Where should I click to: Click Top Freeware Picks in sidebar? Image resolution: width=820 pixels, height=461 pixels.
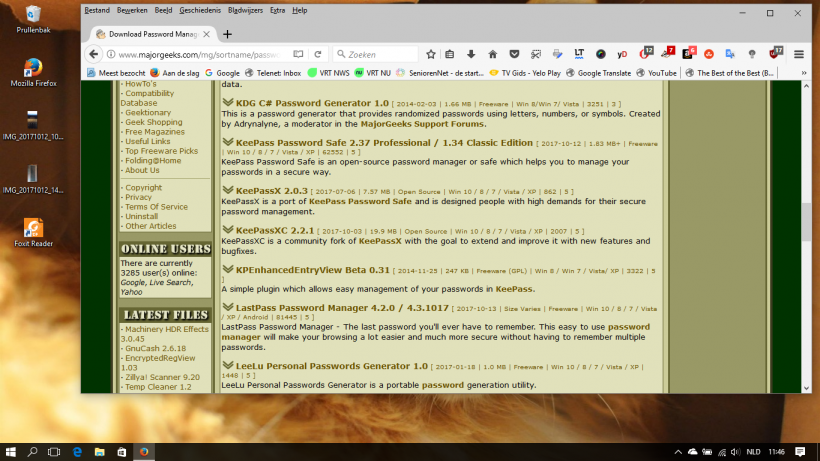tap(161, 151)
